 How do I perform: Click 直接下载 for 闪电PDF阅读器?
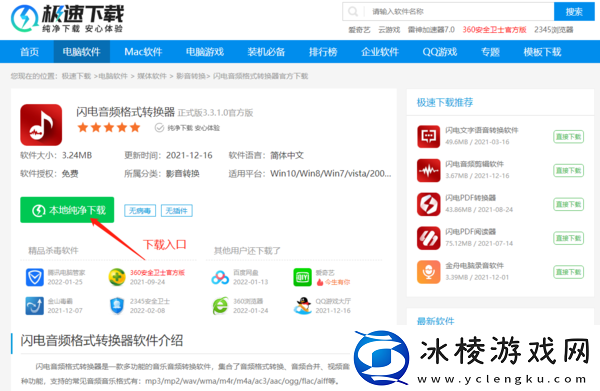(x=568, y=238)
